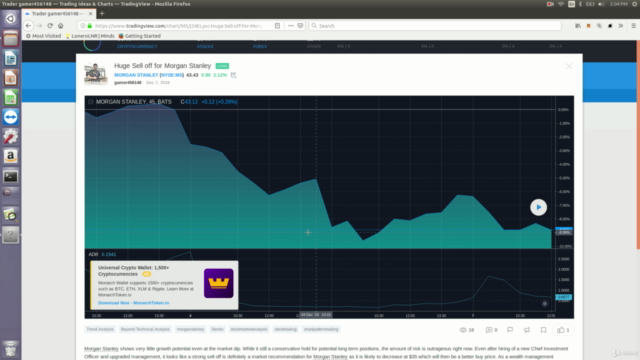Viewport: 640px width, 360px height.
Task: Open System Settings from the dock
Action: [x=11, y=137]
